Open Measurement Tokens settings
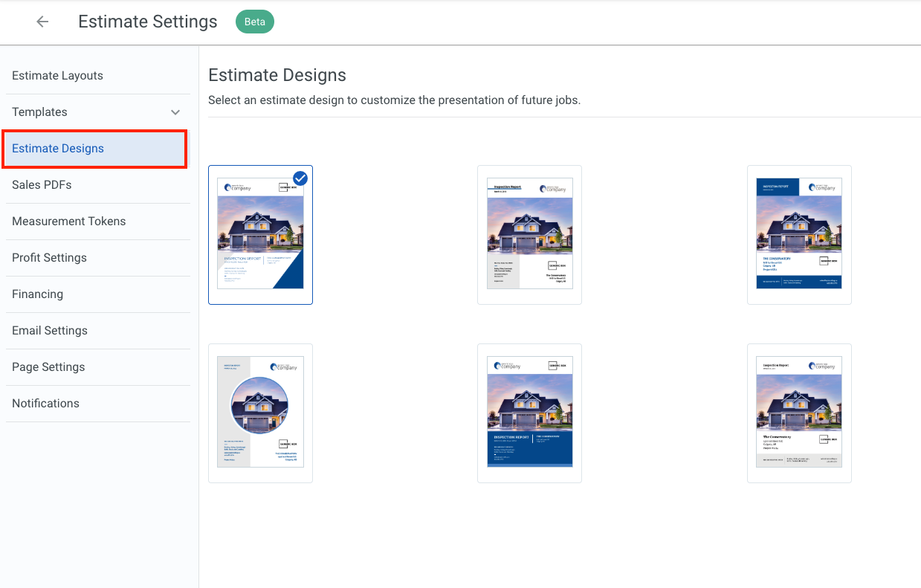 click(x=68, y=221)
